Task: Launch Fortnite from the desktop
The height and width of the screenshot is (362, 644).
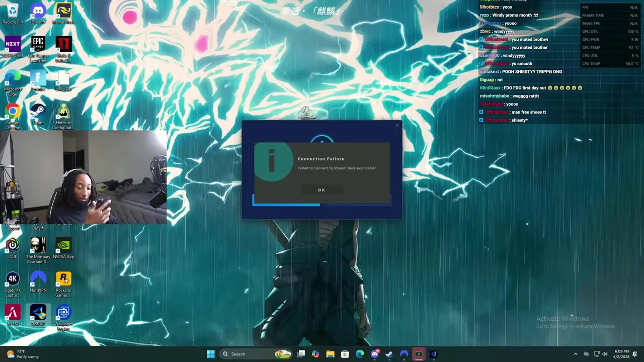Action: 38,81
